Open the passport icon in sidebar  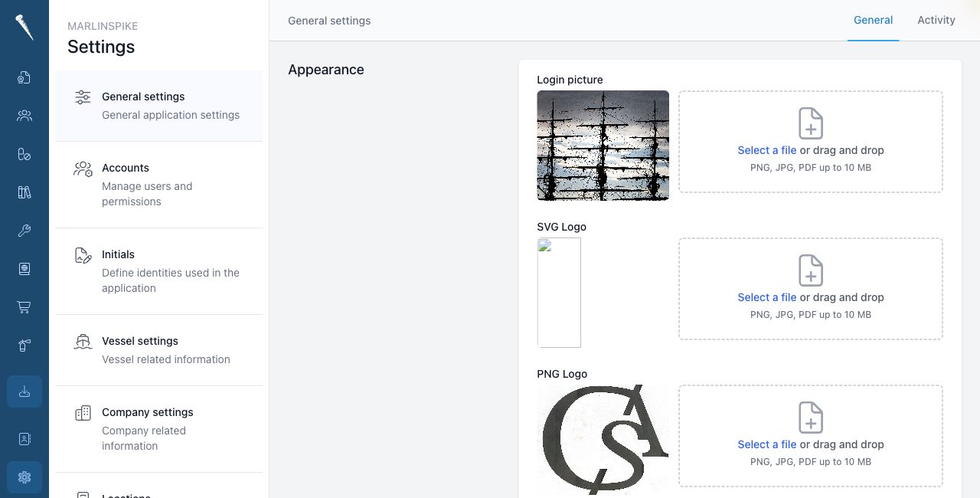pyautogui.click(x=24, y=269)
